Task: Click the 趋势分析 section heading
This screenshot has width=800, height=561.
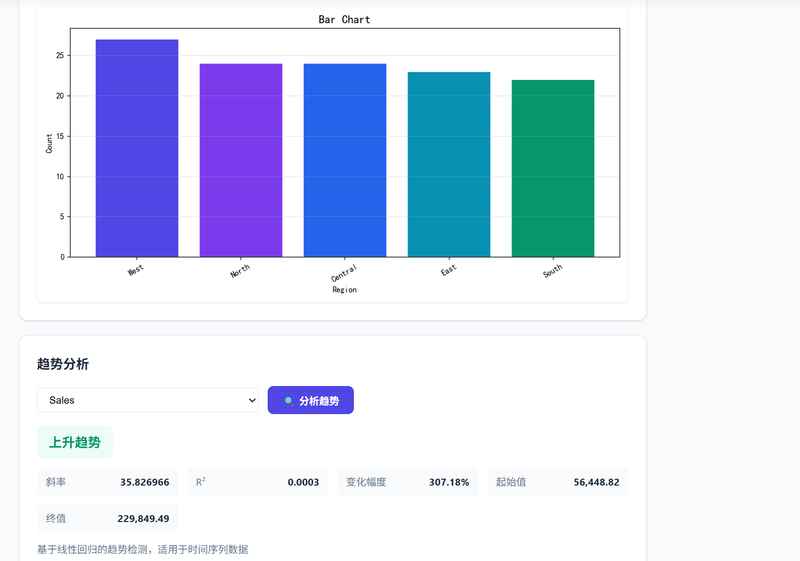Action: pos(63,364)
